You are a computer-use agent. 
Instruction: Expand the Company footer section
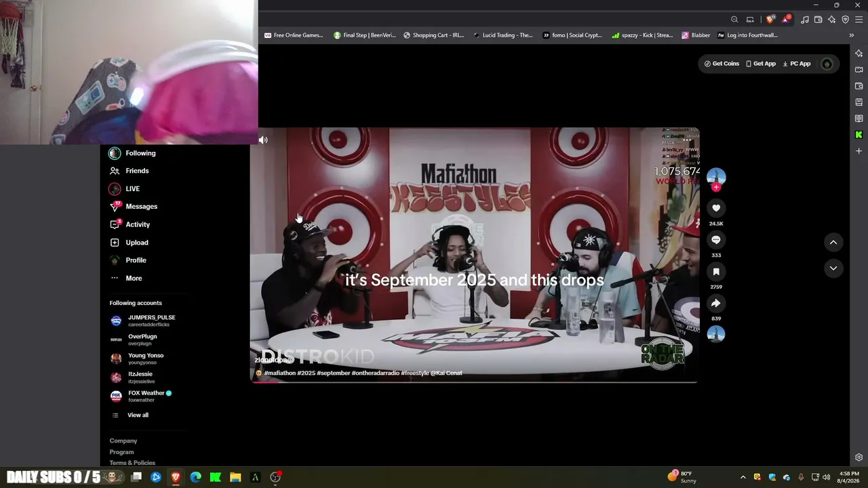tap(123, 441)
